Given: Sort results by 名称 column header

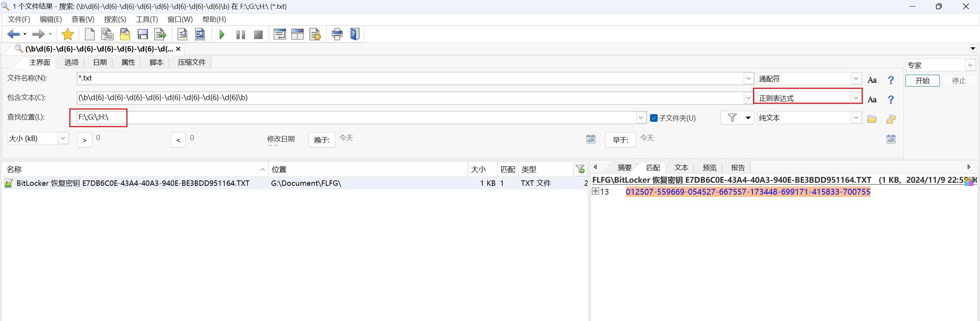Looking at the screenshot, I should click(x=134, y=169).
